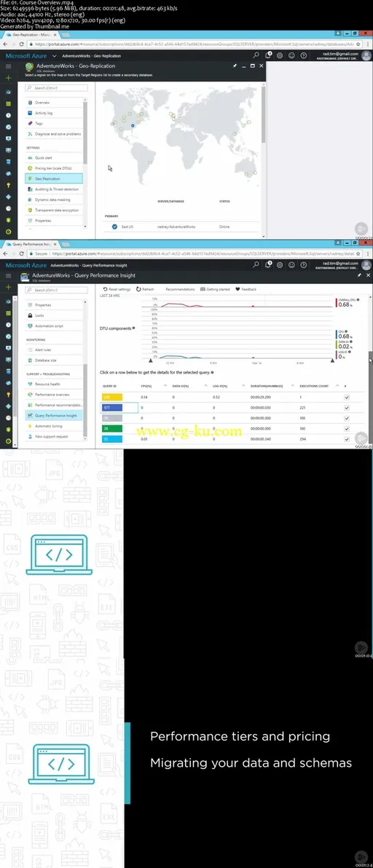
Task: Click the Secure lock indicator in the address bar
Action: point(39,254)
